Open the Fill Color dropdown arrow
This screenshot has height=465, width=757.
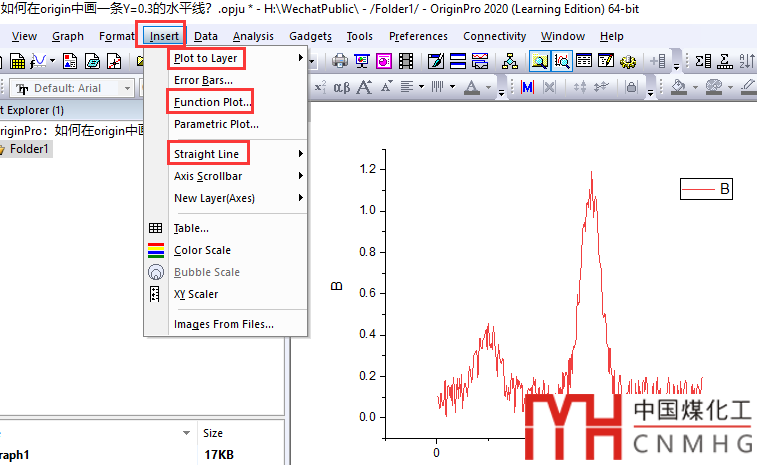695,87
